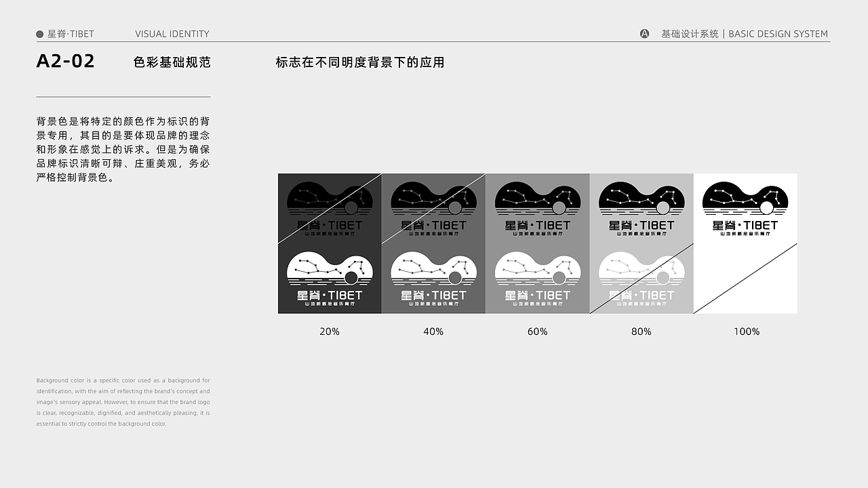The width and height of the screenshot is (868, 488).
Task: Click the 标志在不同明度背景下的应用 title
Action: click(360, 62)
